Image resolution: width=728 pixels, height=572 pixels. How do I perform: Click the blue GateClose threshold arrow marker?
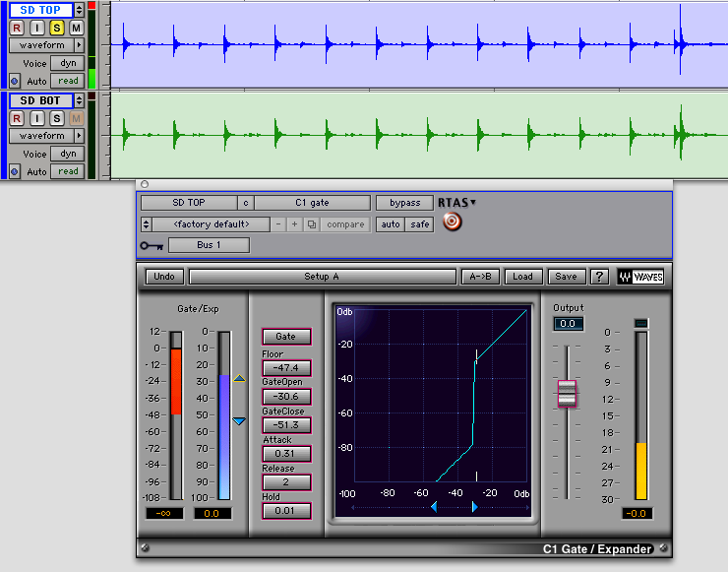[x=239, y=421]
